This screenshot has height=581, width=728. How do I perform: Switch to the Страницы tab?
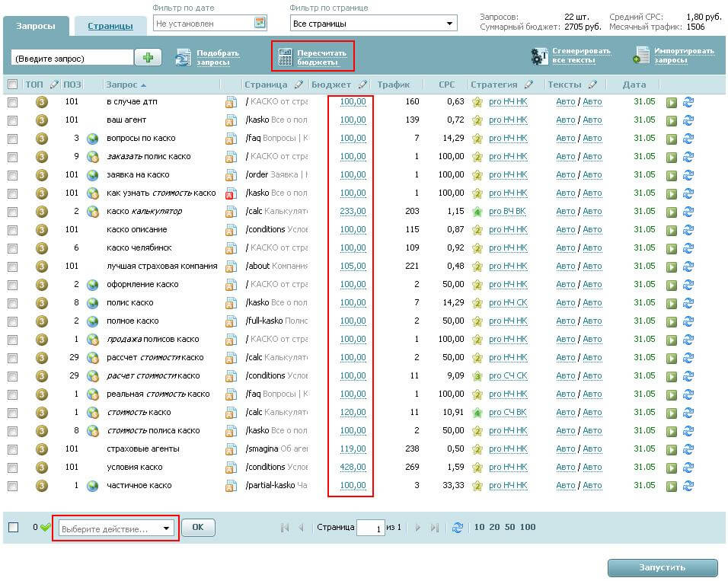(110, 26)
